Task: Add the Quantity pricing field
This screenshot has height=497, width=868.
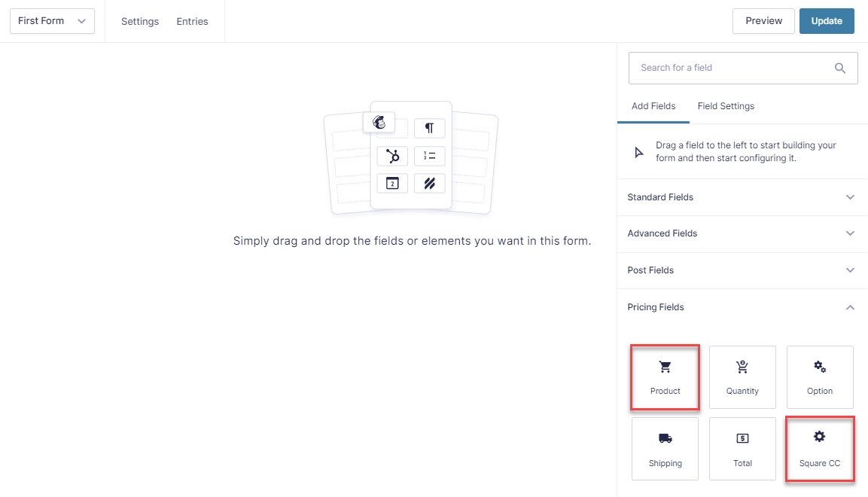Action: [742, 377]
